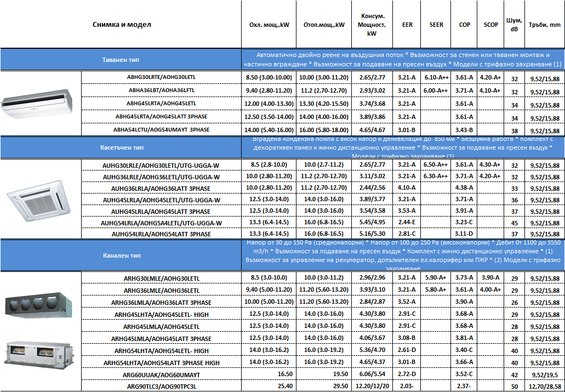
Task: Select model AUHG45LRLA/AOHG45LATT 3PHASE
Action: tap(162, 211)
